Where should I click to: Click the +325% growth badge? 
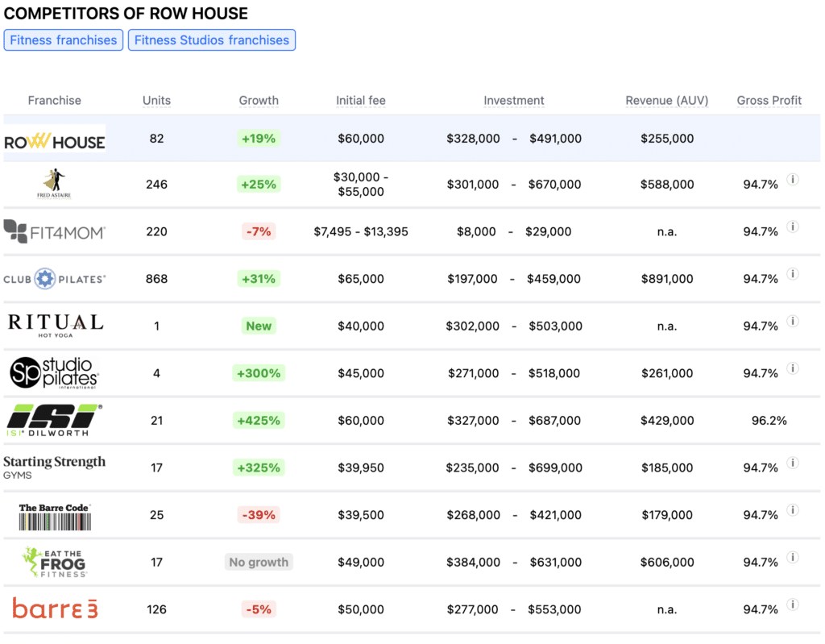point(259,467)
